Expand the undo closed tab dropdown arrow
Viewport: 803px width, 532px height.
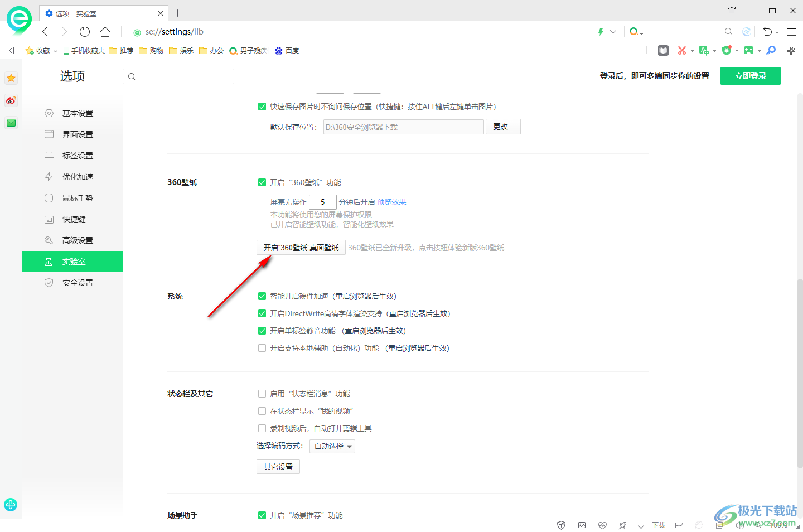[x=777, y=33]
